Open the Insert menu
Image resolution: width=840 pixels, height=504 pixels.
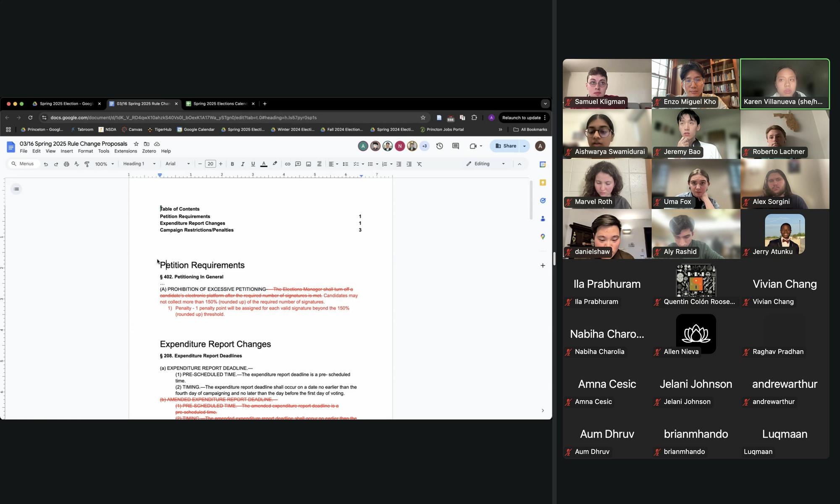click(67, 151)
